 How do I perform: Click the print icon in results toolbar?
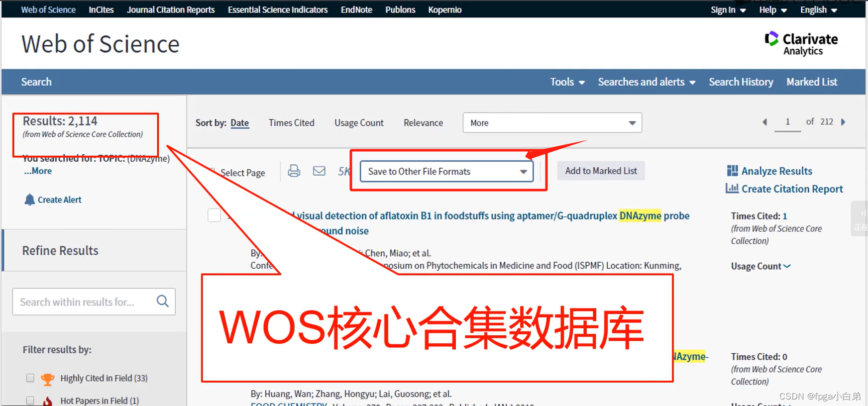(294, 171)
